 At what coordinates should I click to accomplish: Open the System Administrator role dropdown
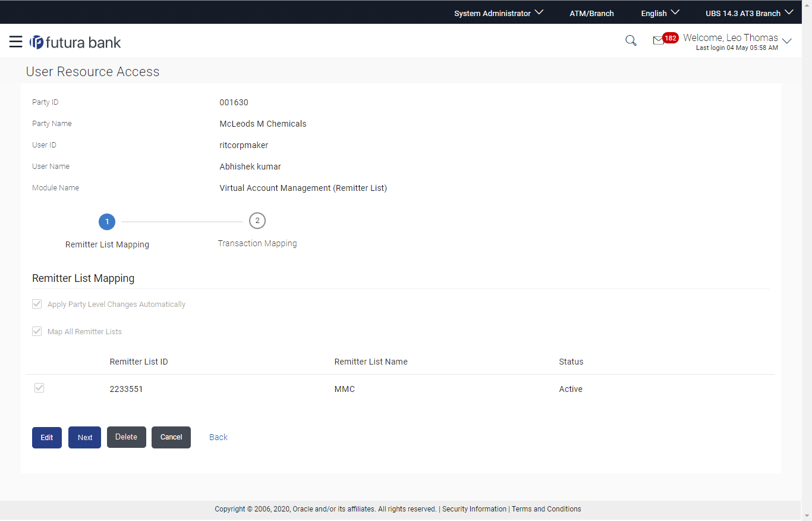pos(499,13)
